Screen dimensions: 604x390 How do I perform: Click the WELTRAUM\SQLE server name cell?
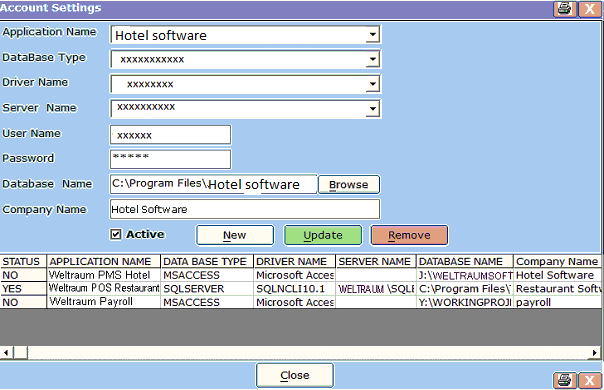coord(376,289)
